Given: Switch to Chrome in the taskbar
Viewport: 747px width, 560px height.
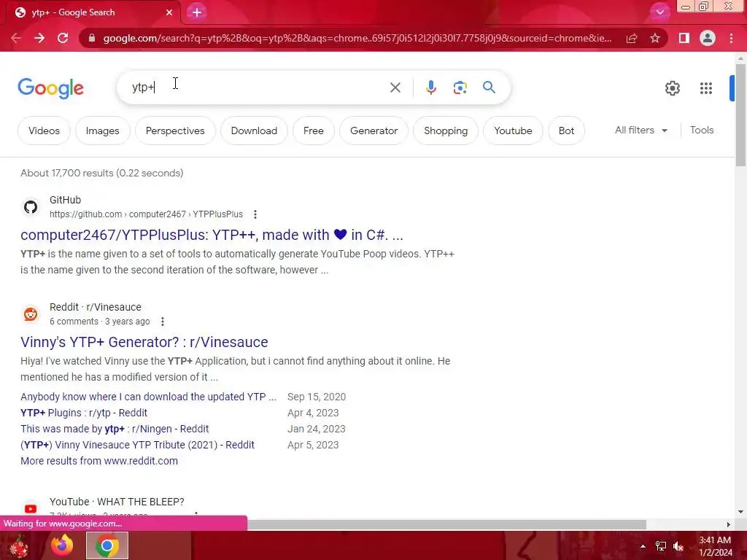Looking at the screenshot, I should coord(107,545).
